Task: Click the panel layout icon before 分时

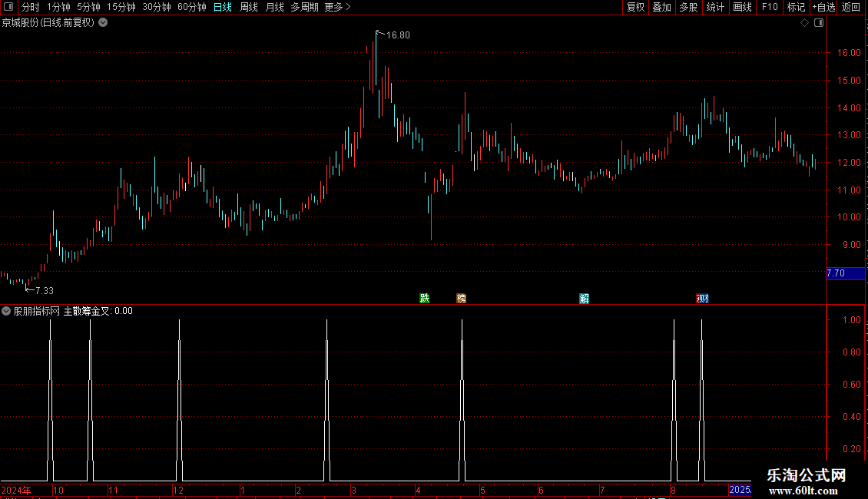Action: [8, 7]
